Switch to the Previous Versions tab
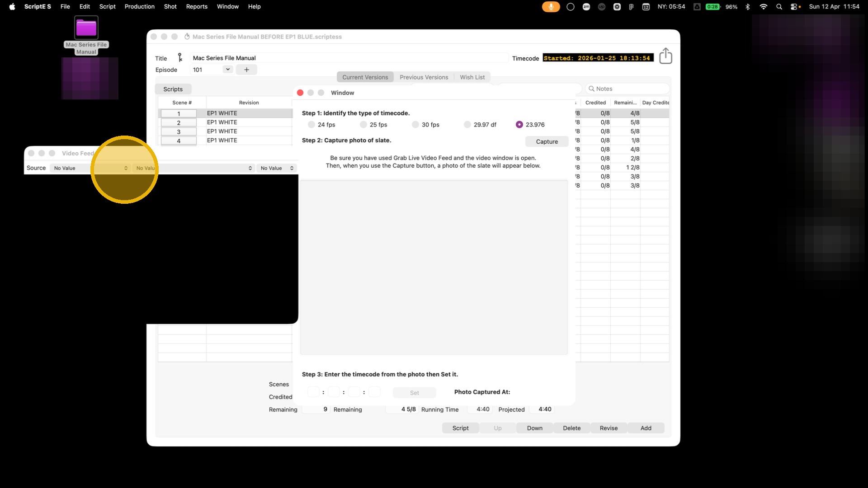868x488 pixels. [424, 77]
